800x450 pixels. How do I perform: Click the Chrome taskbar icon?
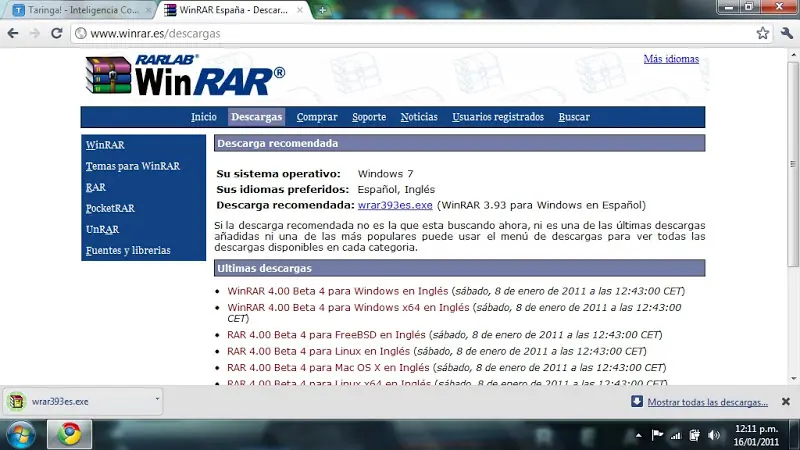point(69,434)
